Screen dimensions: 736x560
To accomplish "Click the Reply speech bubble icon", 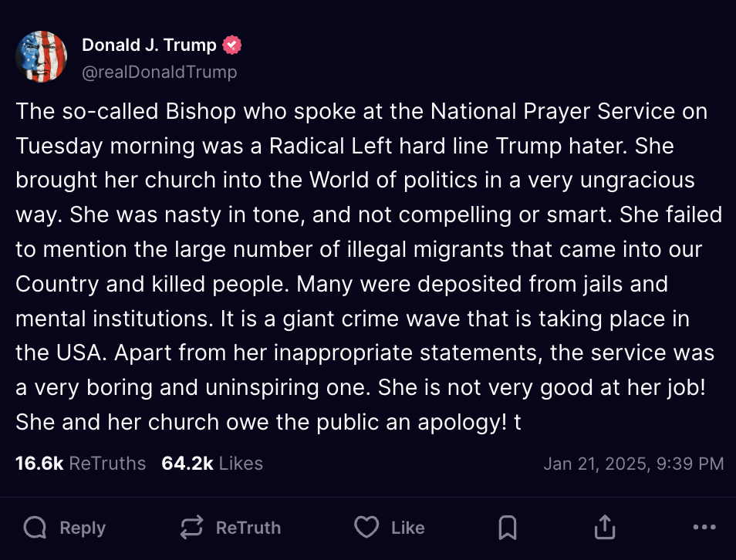I will 35,527.
